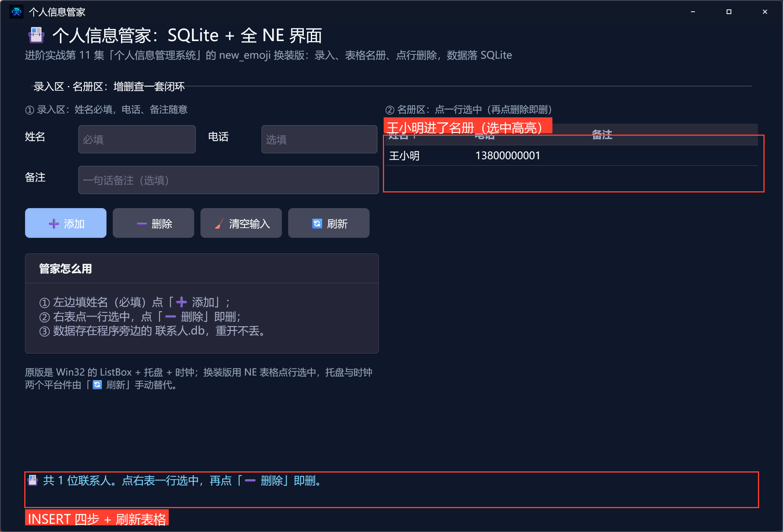Click the ① 录入区 hint text

[x=106, y=110]
